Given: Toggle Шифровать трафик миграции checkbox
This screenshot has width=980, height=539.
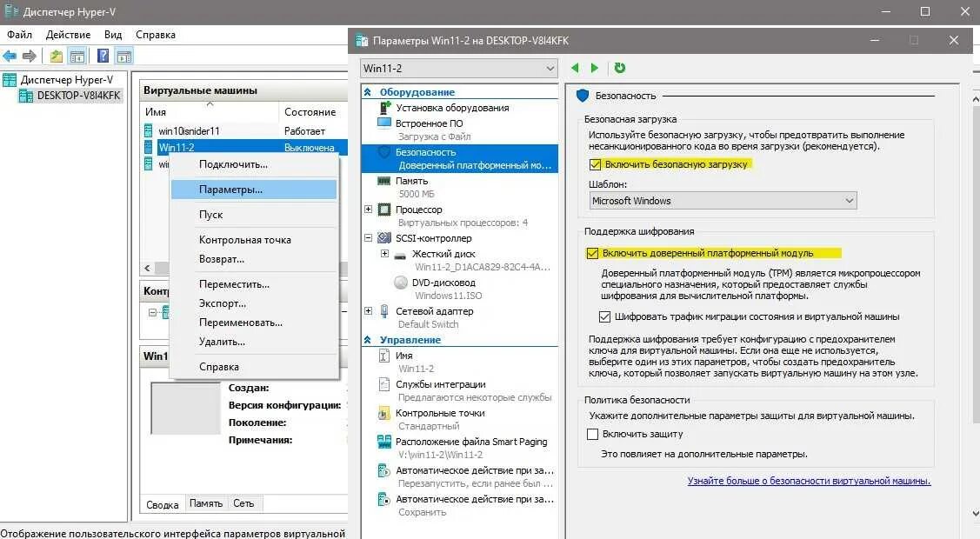Looking at the screenshot, I should (604, 316).
